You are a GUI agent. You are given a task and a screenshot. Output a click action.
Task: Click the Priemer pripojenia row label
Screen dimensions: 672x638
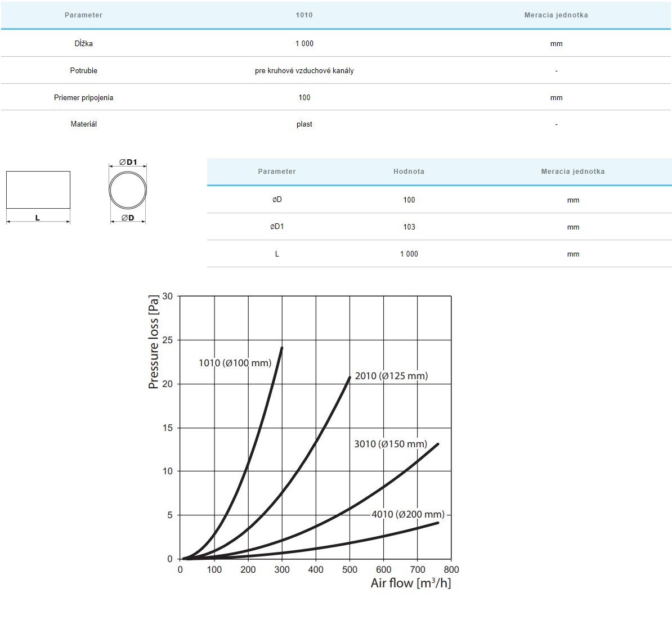pos(83,97)
